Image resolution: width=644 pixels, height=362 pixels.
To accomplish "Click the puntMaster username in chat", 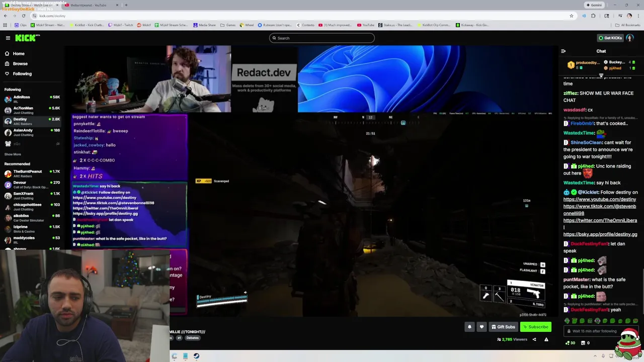I will (x=577, y=280).
